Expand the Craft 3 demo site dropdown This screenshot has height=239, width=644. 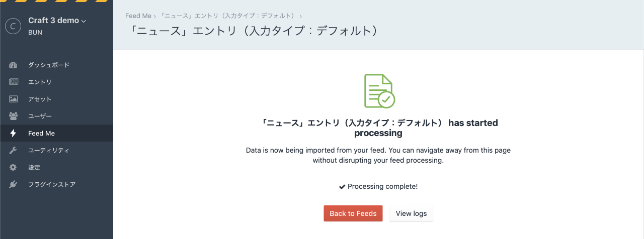pyautogui.click(x=57, y=21)
